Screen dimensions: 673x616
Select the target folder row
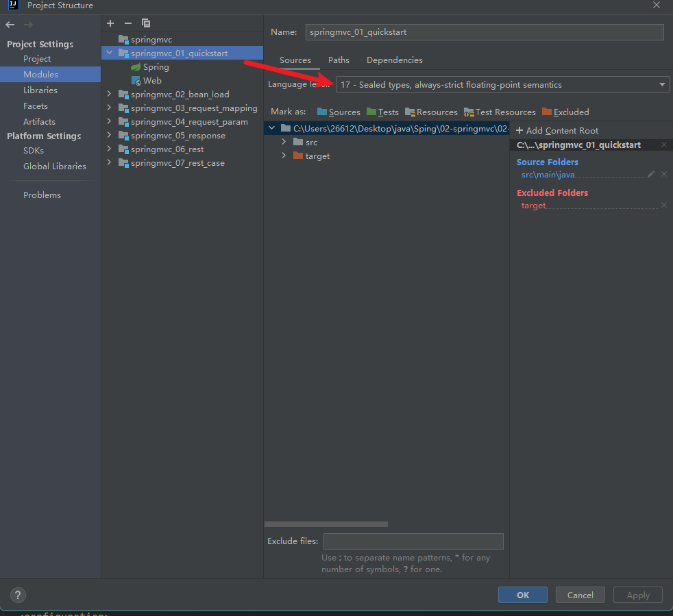coord(387,156)
